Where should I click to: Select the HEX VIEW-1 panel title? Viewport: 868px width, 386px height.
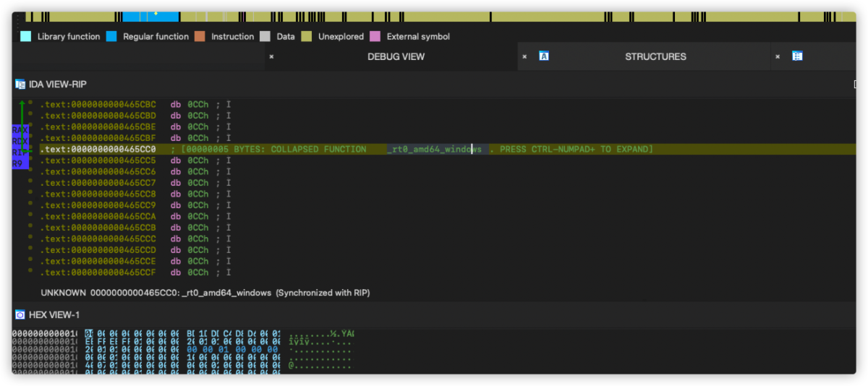pyautogui.click(x=54, y=315)
